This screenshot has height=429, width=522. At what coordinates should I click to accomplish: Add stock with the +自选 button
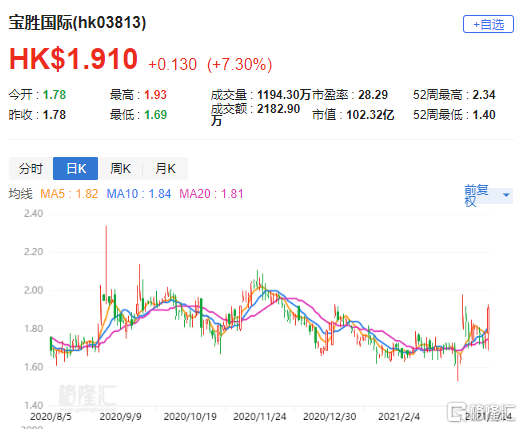point(488,24)
